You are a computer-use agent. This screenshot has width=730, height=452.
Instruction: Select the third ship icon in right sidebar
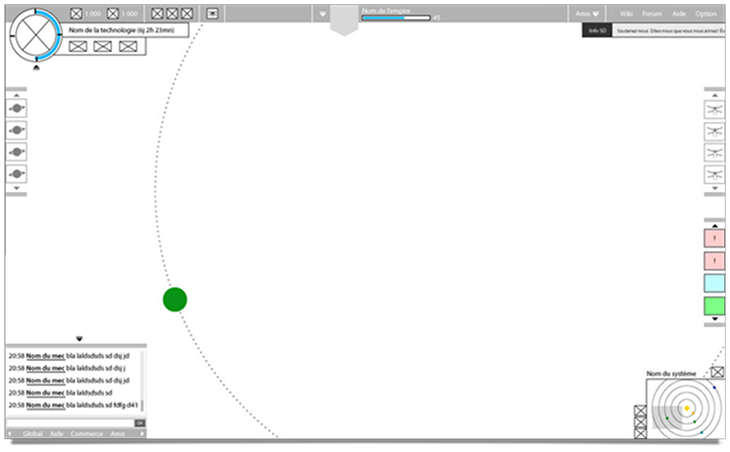pyautogui.click(x=714, y=154)
